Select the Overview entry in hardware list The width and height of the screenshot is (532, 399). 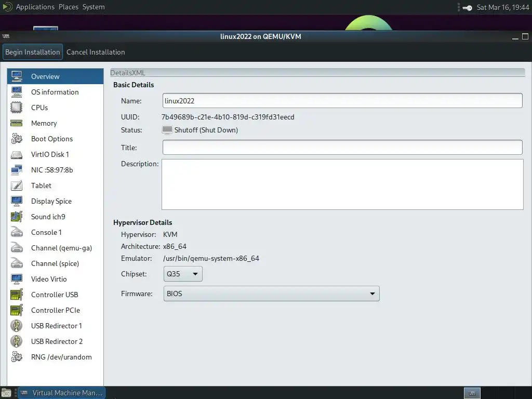coord(55,76)
